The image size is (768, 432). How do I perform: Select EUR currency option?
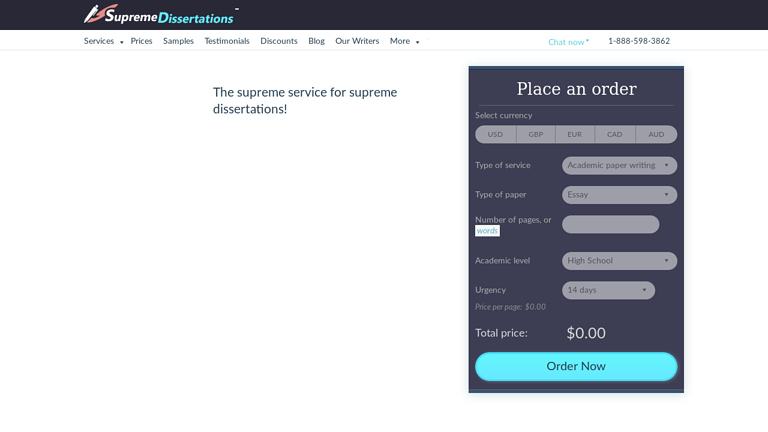[575, 134]
